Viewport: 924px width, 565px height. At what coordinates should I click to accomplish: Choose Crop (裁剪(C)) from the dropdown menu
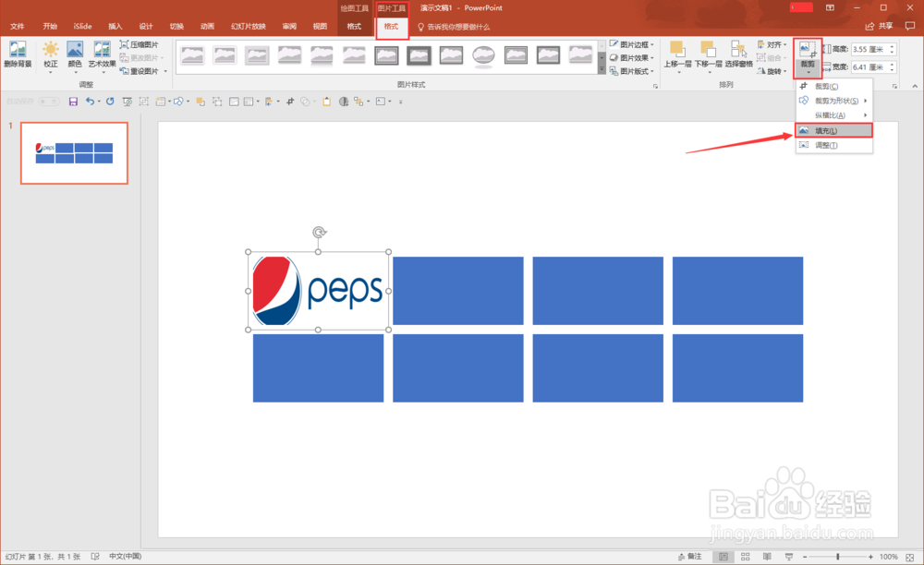[x=833, y=87]
